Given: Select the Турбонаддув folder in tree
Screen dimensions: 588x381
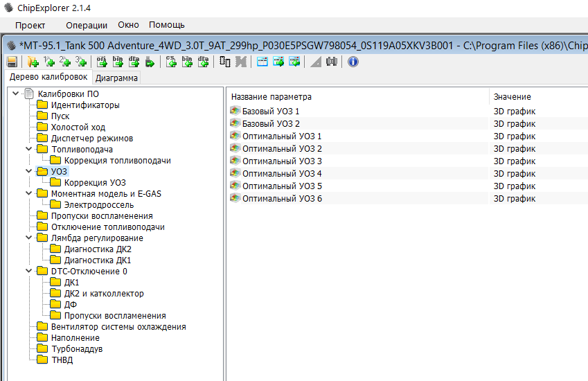Looking at the screenshot, I should point(76,348).
